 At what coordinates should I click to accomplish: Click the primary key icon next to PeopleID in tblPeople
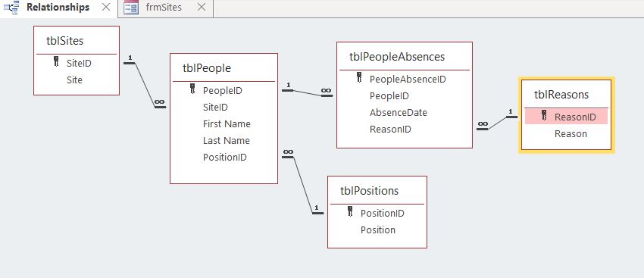pyautogui.click(x=192, y=89)
